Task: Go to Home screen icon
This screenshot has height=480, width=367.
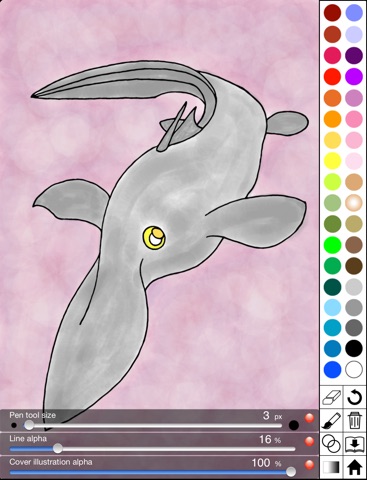Action: [355, 467]
